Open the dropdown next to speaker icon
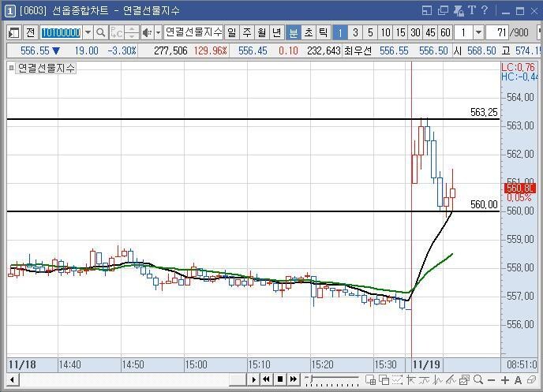The width and height of the screenshot is (543, 392). point(158,33)
